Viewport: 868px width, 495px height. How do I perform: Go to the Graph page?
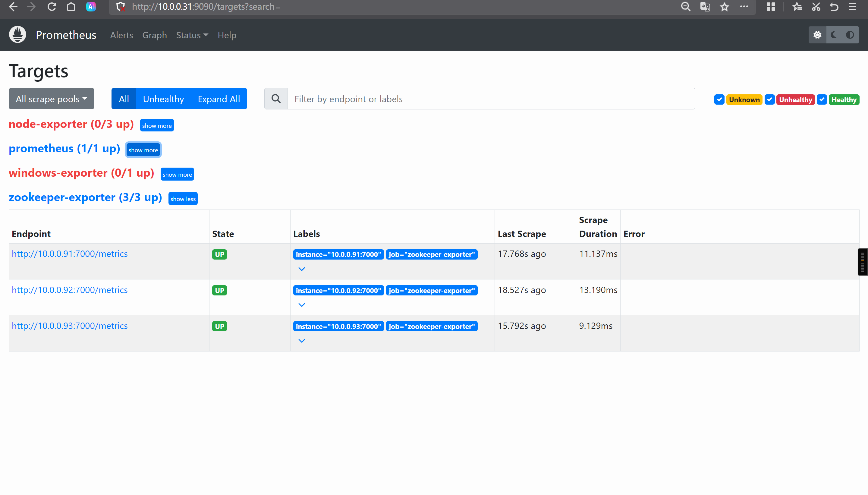pyautogui.click(x=154, y=35)
